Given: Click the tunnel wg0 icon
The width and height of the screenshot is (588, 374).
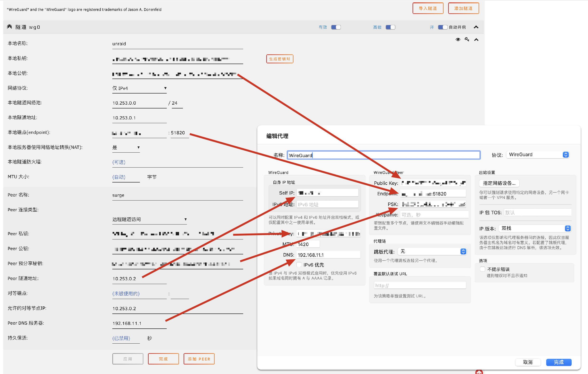Looking at the screenshot, I should click(x=9, y=27).
